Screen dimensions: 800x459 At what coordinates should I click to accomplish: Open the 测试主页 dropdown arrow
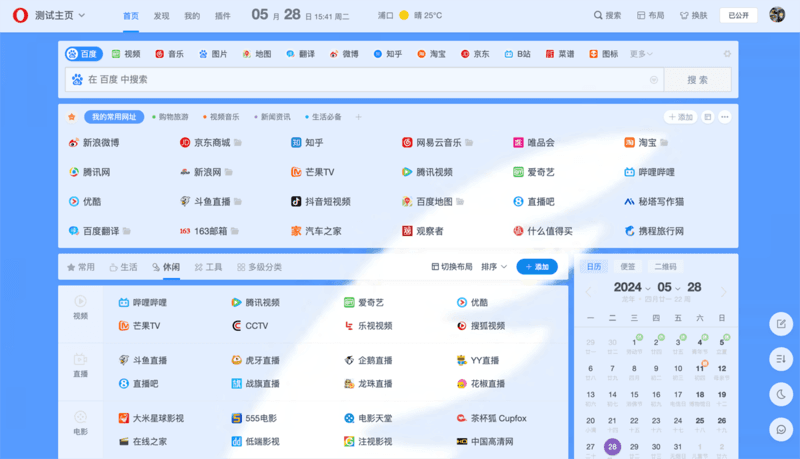(82, 15)
